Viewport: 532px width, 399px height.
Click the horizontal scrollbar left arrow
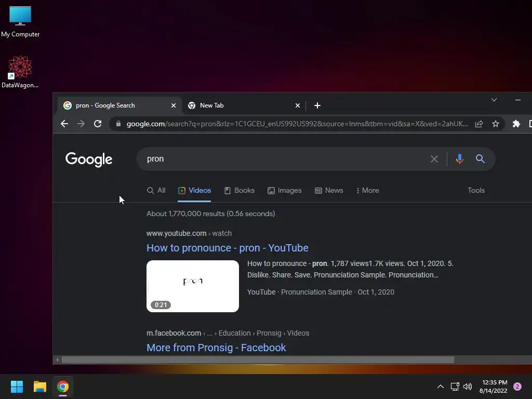[x=57, y=360]
